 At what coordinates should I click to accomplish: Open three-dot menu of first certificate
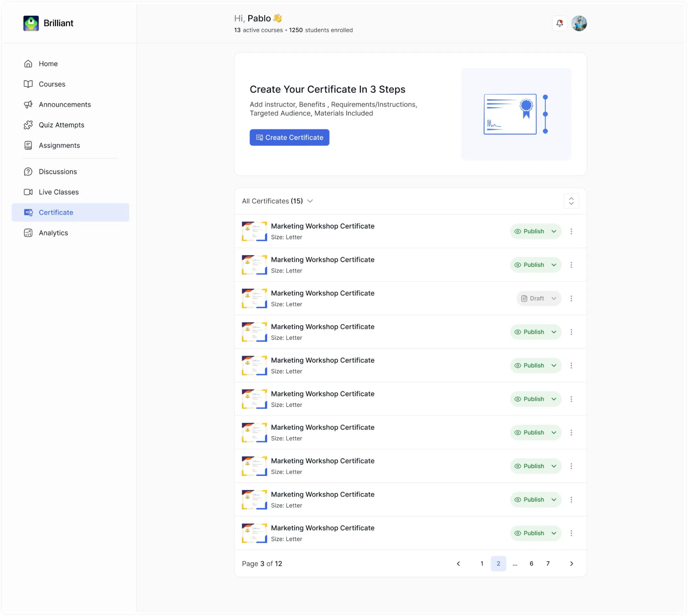coord(571,231)
